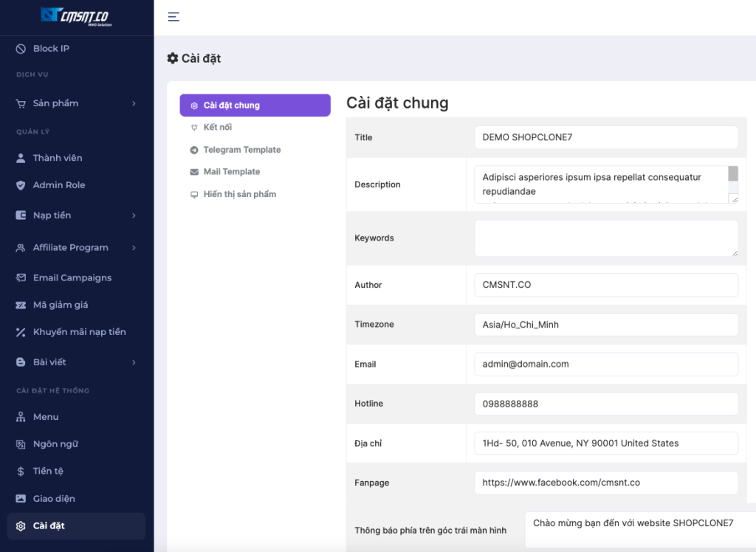Image resolution: width=756 pixels, height=552 pixels.
Task: Go to Khuyến mãi nạp tiền
Action: tap(79, 332)
